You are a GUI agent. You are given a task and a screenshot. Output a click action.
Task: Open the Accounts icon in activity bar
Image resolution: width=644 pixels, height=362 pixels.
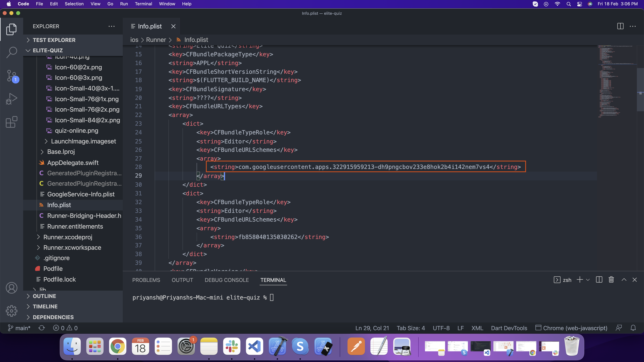pos(12,288)
